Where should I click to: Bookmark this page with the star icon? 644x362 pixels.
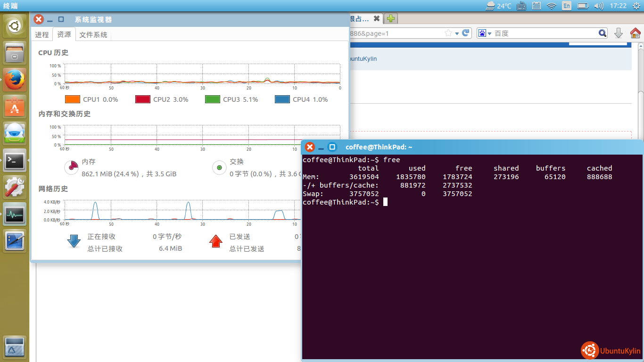[448, 33]
